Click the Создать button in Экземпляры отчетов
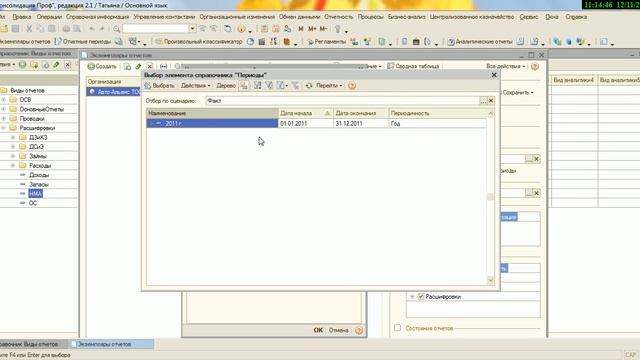 pos(102,66)
